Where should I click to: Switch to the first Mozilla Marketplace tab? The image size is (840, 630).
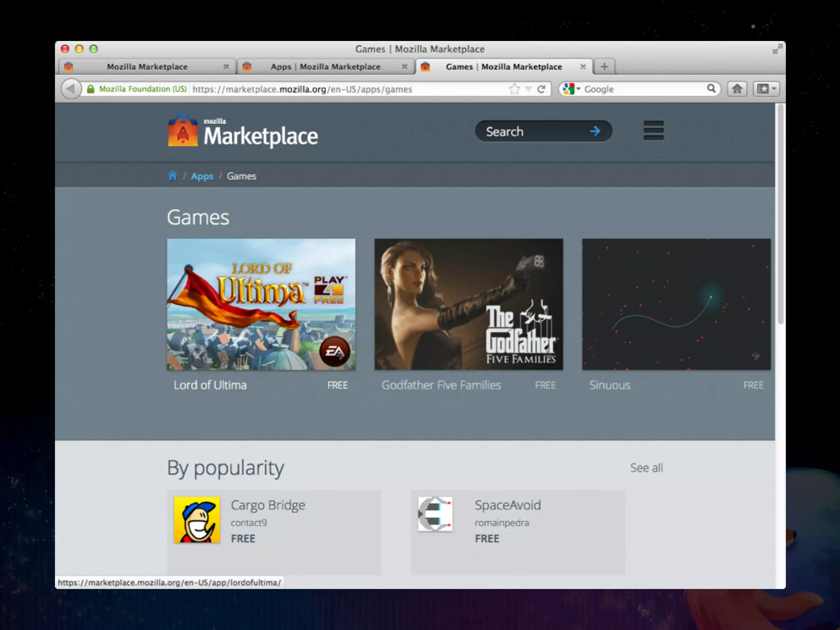146,67
